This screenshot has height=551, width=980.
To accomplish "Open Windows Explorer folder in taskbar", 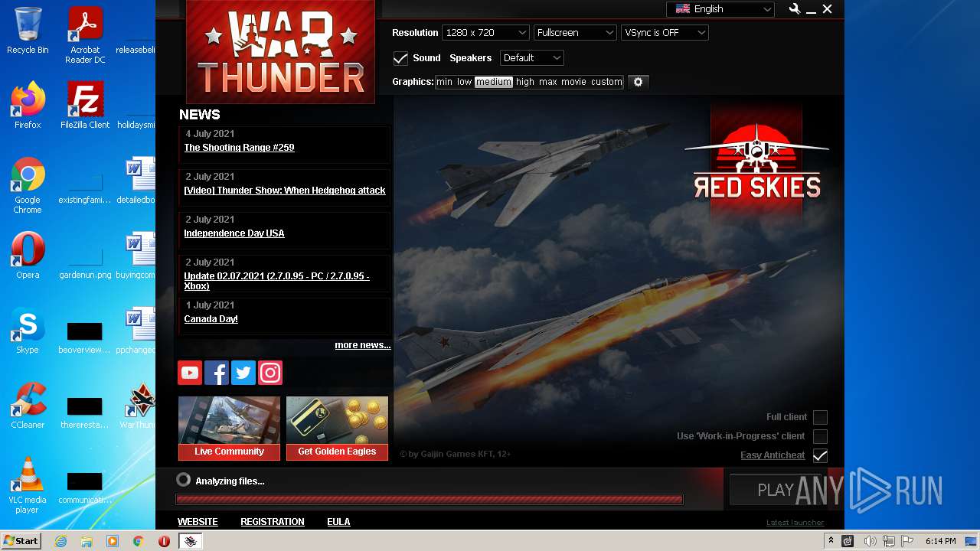I will coord(87,541).
